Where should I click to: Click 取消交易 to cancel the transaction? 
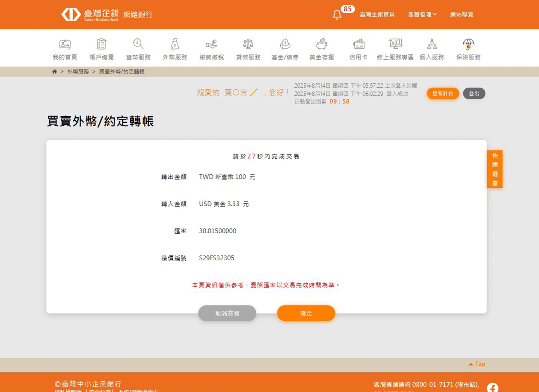227,313
